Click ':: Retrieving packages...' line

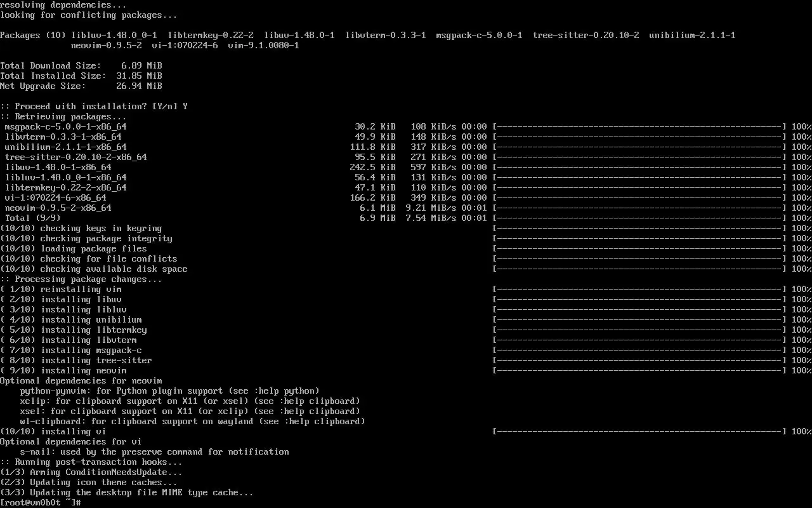click(x=63, y=116)
